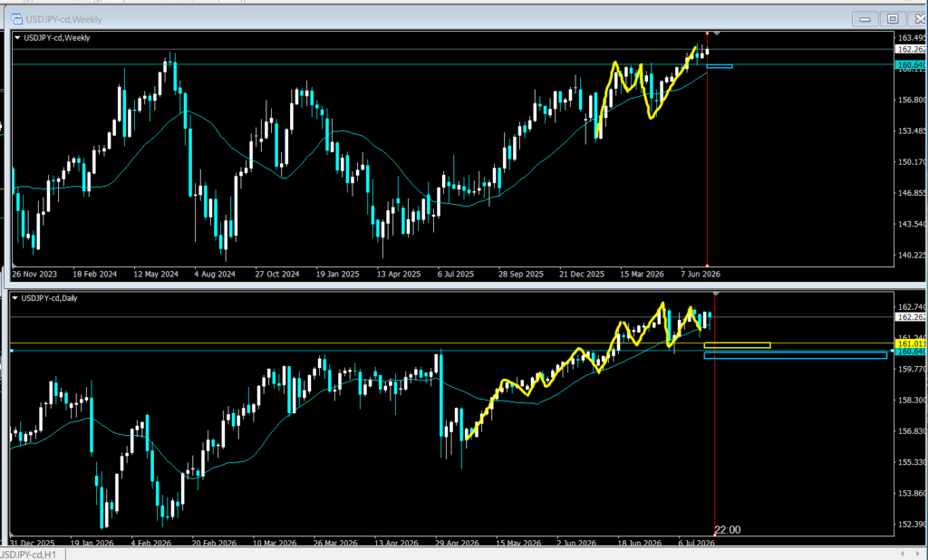The width and height of the screenshot is (928, 560).
Task: Click the chart icon in the USDJPY-cd,Weekly title bar
Action: [17, 20]
